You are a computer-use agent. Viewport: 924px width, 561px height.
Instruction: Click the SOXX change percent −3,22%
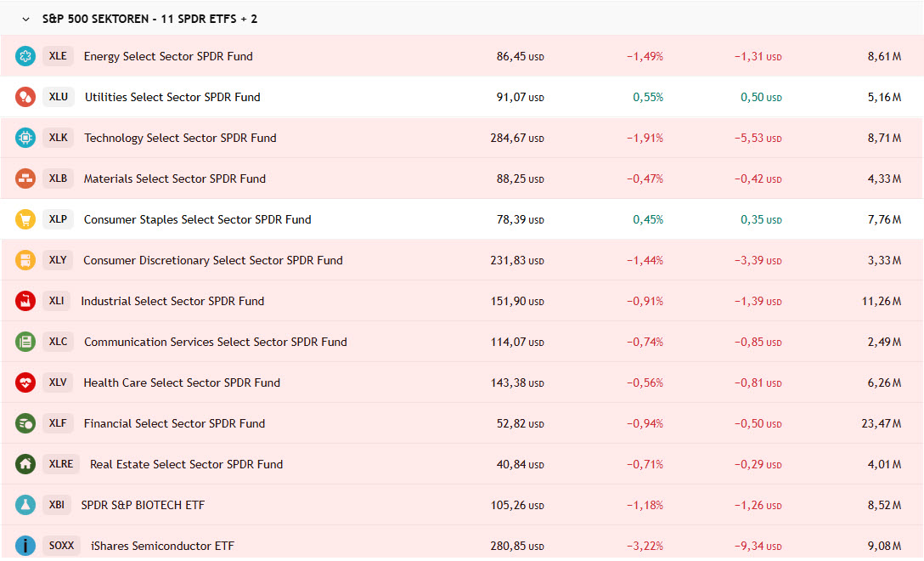coord(645,546)
